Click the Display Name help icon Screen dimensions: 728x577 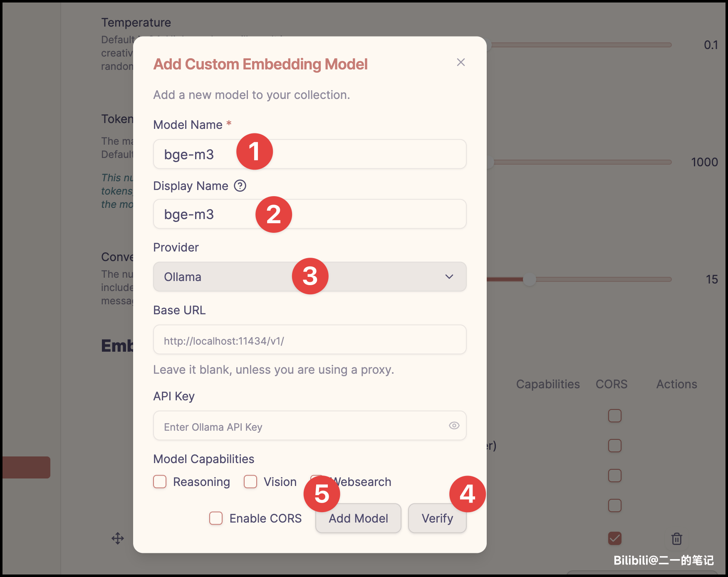(x=240, y=186)
